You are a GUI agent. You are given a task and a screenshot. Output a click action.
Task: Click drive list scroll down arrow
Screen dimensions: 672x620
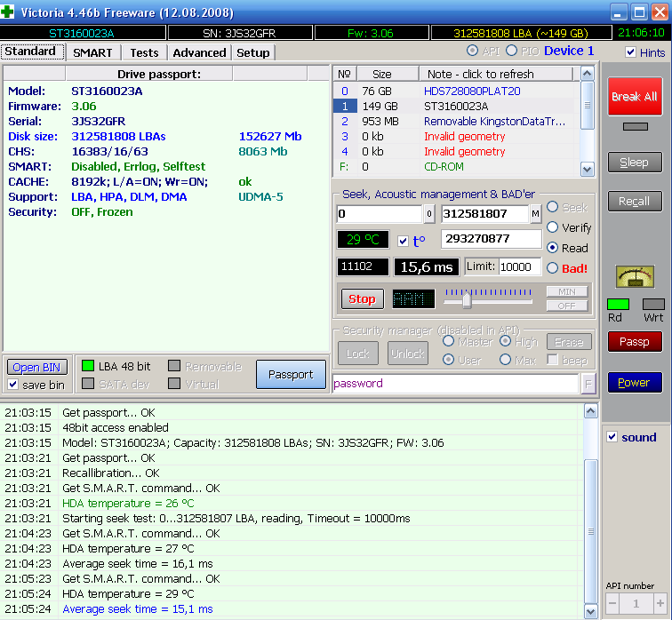tap(588, 169)
